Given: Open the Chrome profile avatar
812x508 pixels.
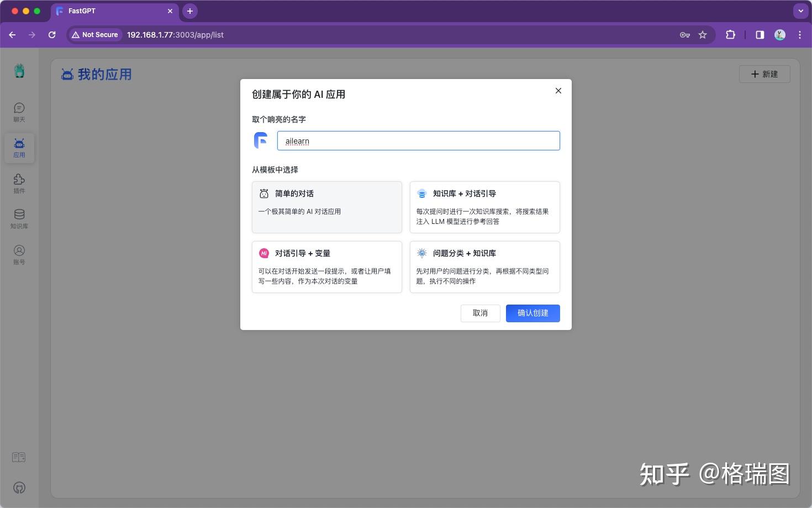Looking at the screenshot, I should click(x=780, y=34).
